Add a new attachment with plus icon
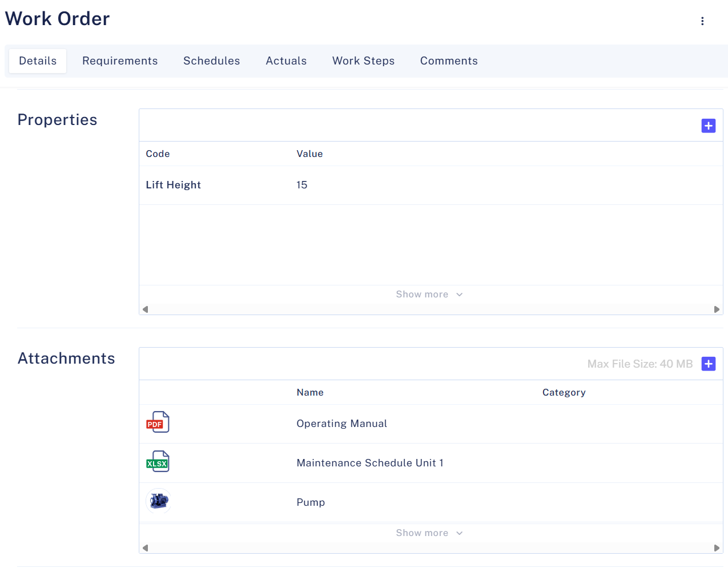This screenshot has height=572, width=728. click(x=708, y=364)
